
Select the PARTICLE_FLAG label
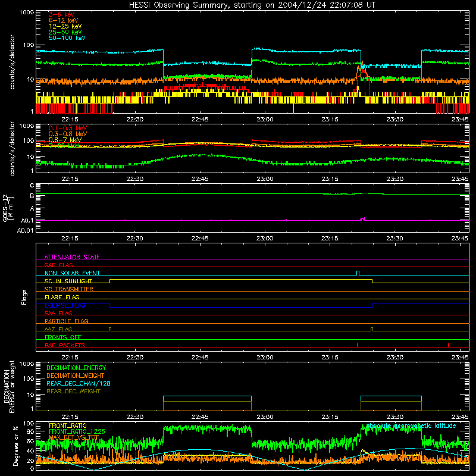pos(67,321)
